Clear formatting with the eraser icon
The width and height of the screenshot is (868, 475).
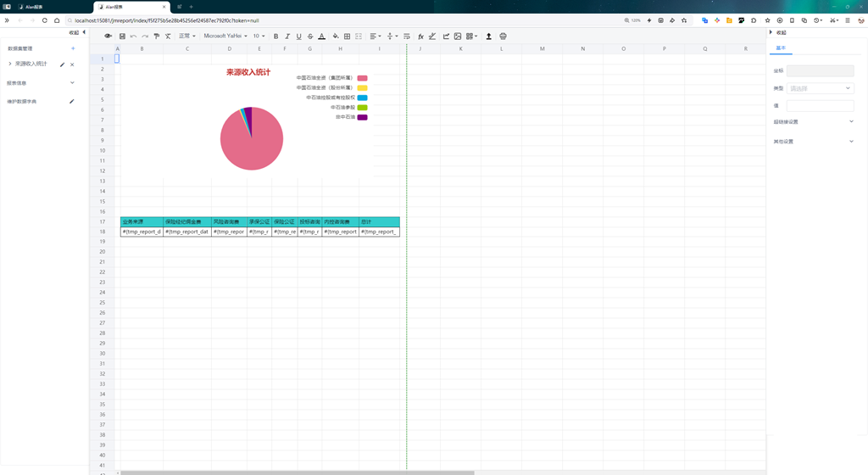click(x=168, y=36)
